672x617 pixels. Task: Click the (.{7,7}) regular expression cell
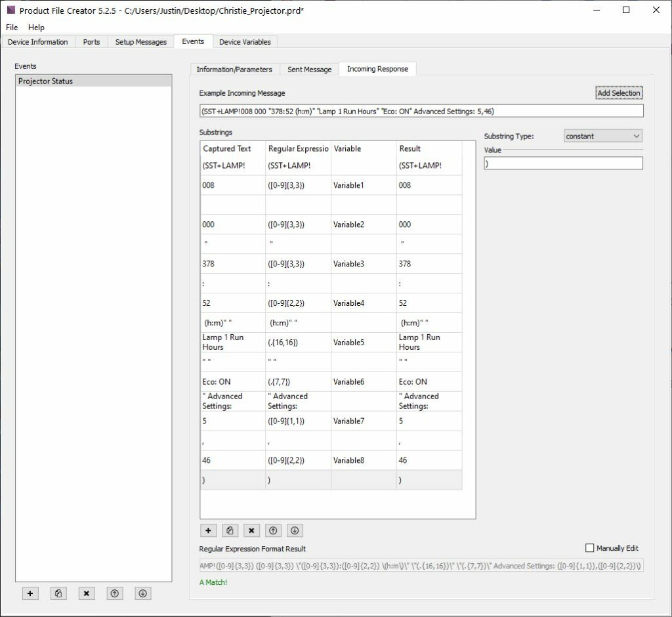coord(299,381)
